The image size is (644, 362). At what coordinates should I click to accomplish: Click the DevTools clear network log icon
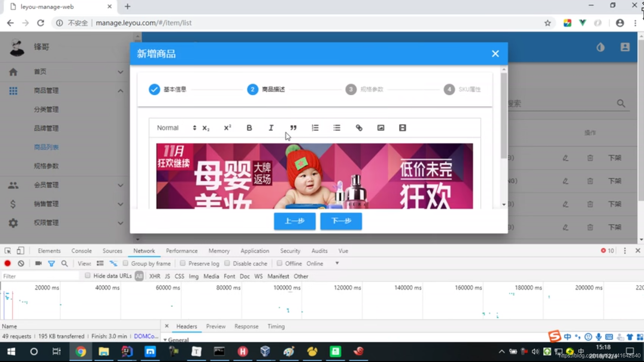pos(21,263)
